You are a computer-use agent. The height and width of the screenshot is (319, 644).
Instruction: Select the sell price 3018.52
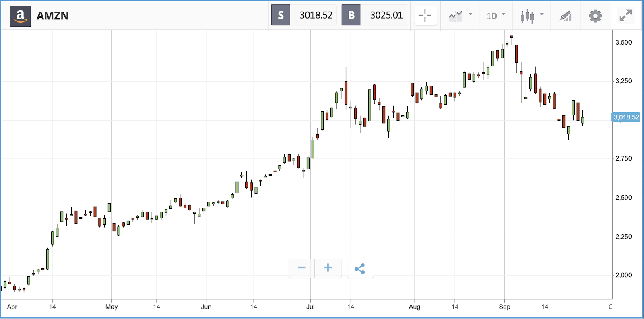[316, 15]
